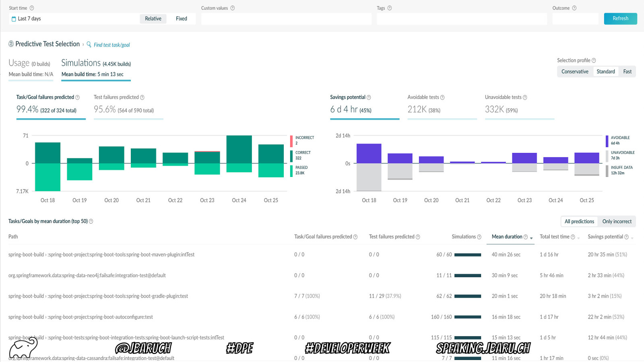Open spring-boot-maven-plugin:intTest row path
Viewport: 644px width, 362px height.
101,255
